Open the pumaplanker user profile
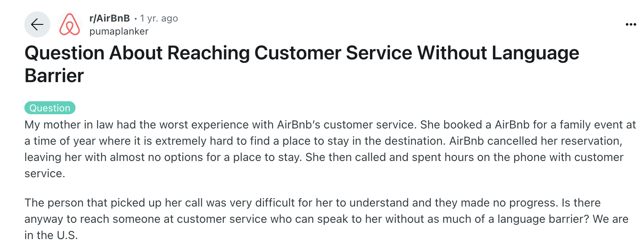Viewport: 644px width, 248px height. tap(119, 31)
